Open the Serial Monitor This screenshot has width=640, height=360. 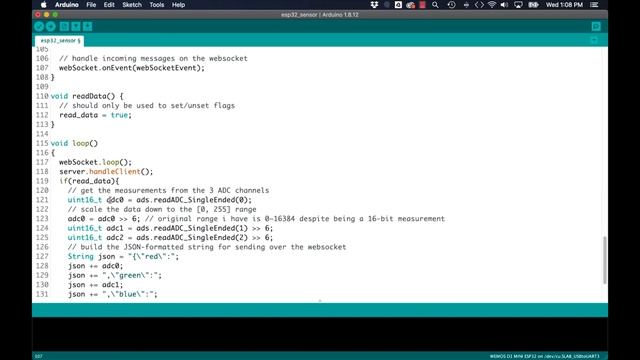click(596, 27)
